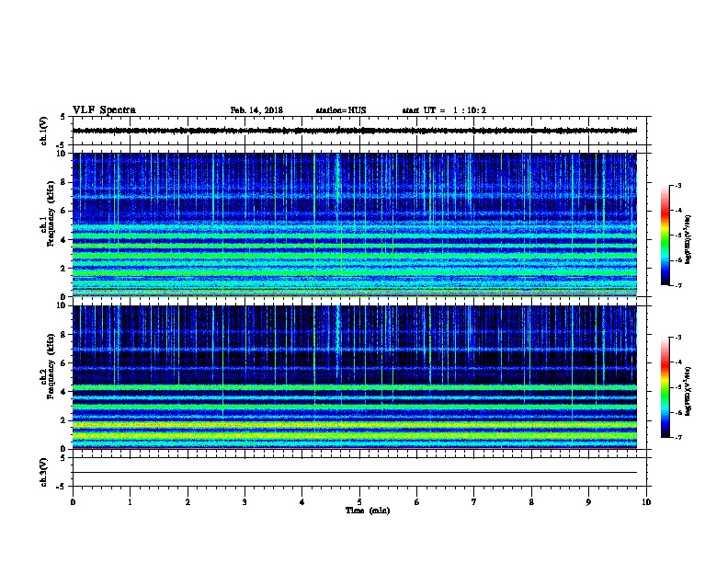Click ch.3(V) axis bottom tick "-5"

click(x=62, y=487)
